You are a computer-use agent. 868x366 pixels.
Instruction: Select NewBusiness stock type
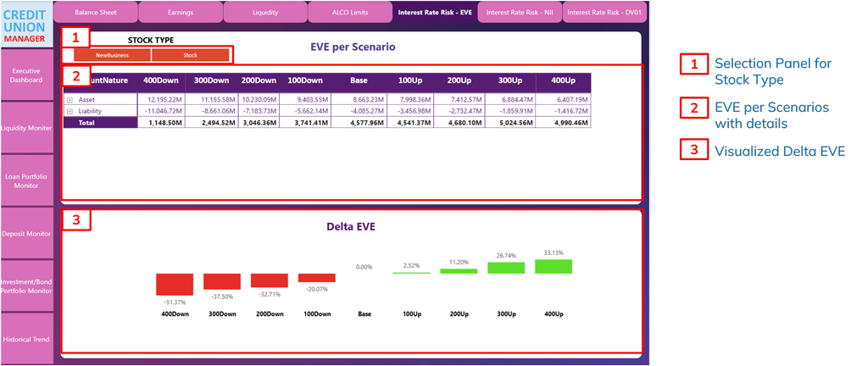point(112,55)
